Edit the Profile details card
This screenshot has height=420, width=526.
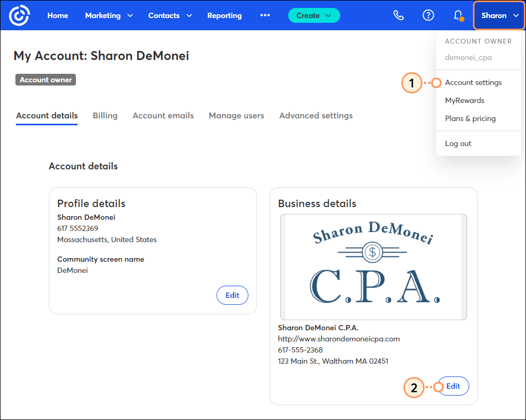(232, 295)
